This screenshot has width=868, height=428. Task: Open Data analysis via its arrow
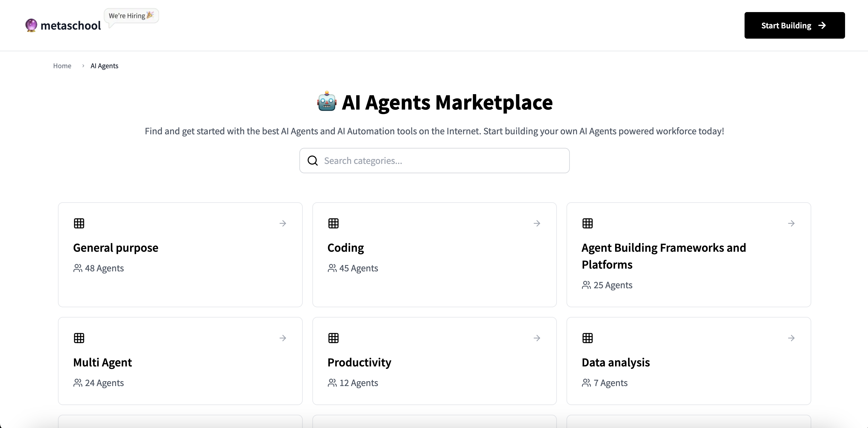791,338
